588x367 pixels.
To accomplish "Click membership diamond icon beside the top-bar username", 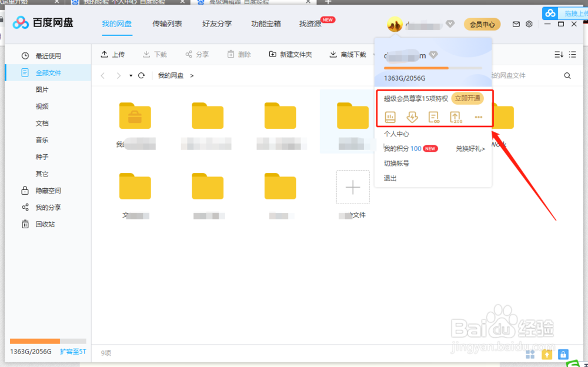I will click(x=450, y=24).
